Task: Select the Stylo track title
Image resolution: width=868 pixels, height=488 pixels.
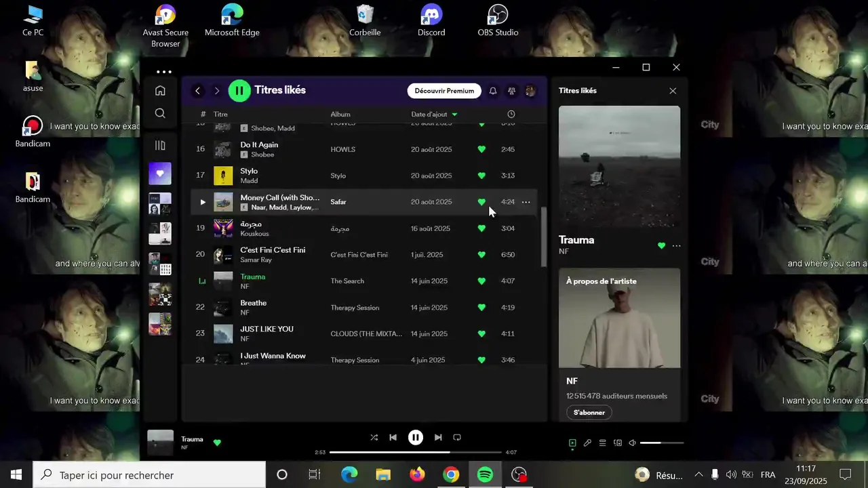Action: point(249,171)
